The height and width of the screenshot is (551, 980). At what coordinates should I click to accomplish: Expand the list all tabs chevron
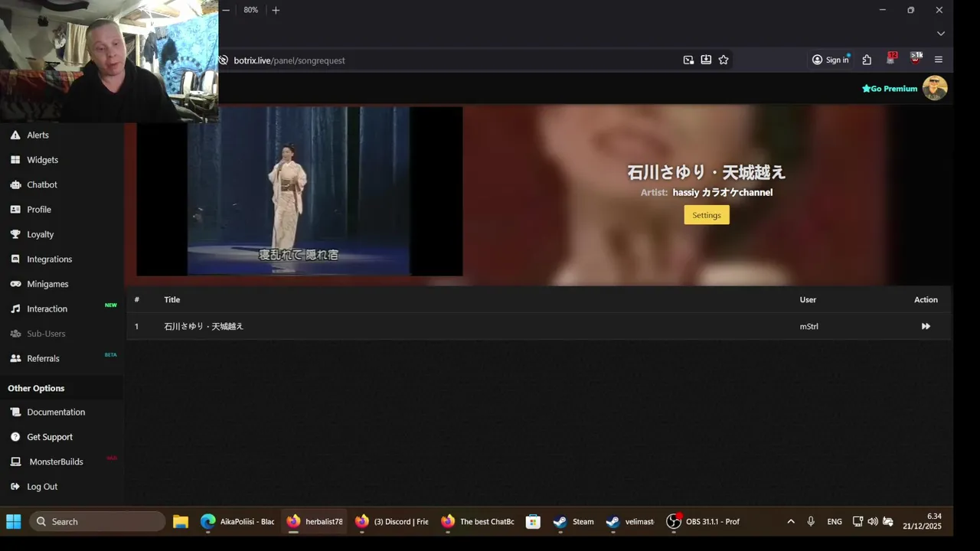point(941,34)
